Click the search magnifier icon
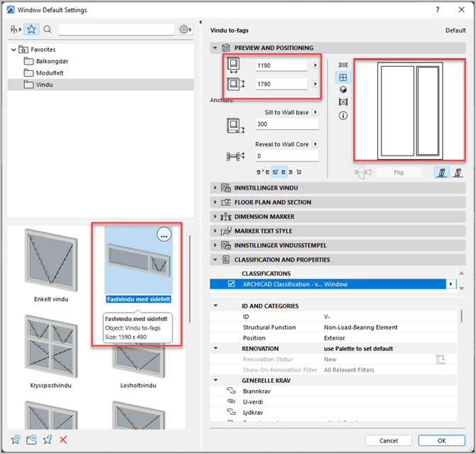Image resolution: width=476 pixels, height=454 pixels. (x=48, y=29)
